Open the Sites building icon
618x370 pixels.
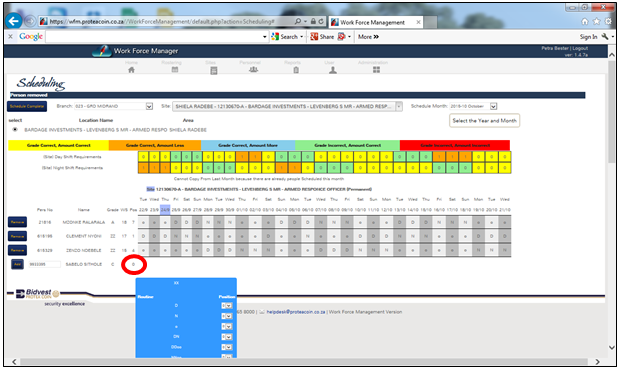214,70
